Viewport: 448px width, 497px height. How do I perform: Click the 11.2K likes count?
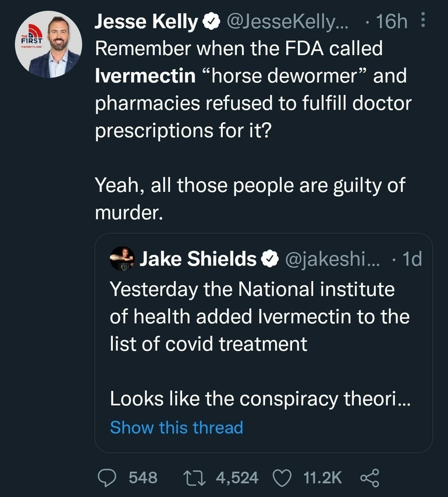(x=323, y=478)
